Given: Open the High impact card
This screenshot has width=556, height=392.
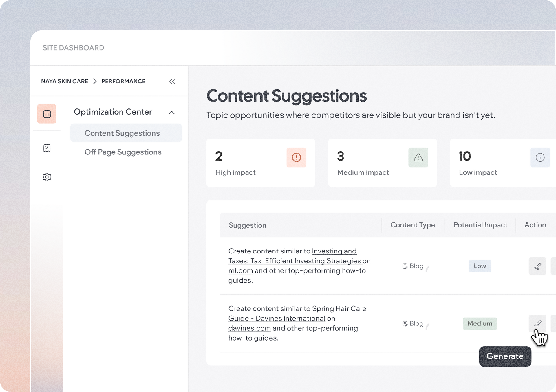Looking at the screenshot, I should click(261, 163).
